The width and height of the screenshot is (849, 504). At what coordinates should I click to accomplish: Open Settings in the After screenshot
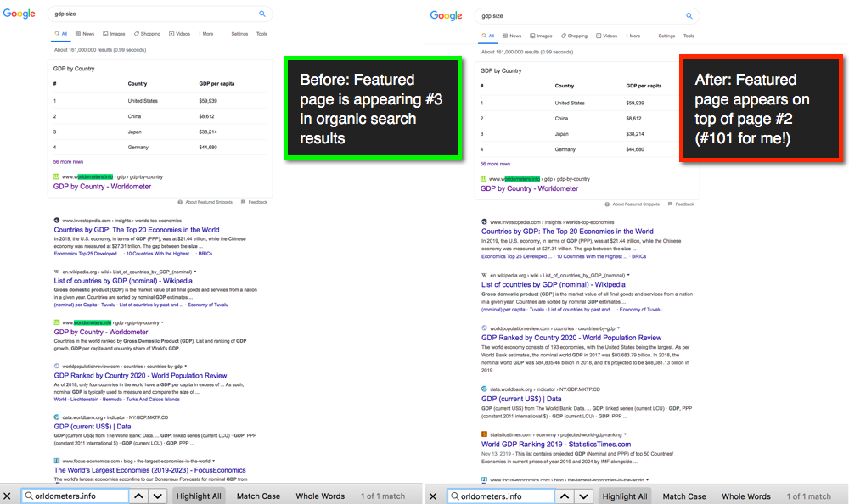tap(666, 36)
